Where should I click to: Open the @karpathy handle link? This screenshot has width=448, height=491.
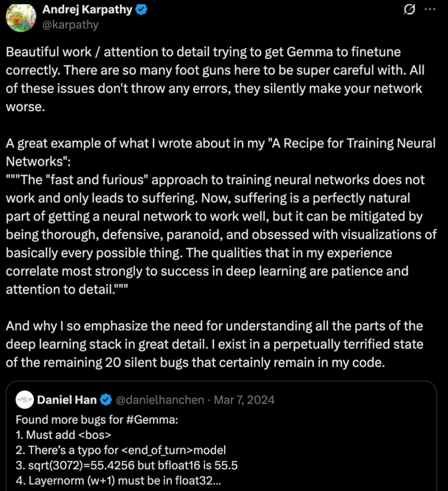point(70,24)
